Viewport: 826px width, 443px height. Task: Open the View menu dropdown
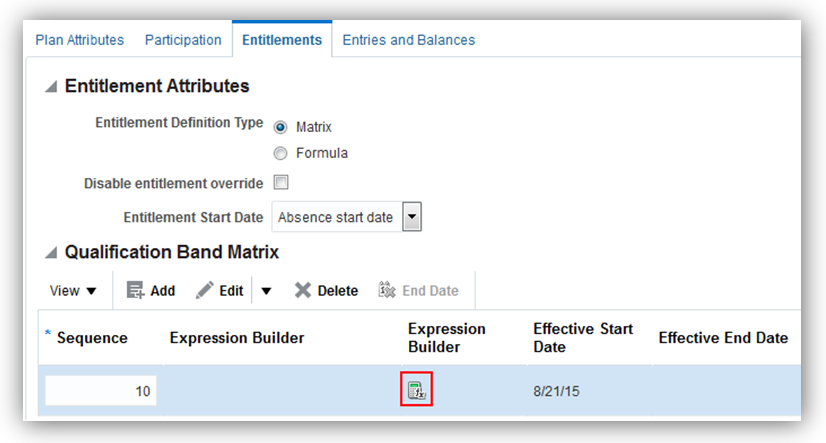coord(74,290)
